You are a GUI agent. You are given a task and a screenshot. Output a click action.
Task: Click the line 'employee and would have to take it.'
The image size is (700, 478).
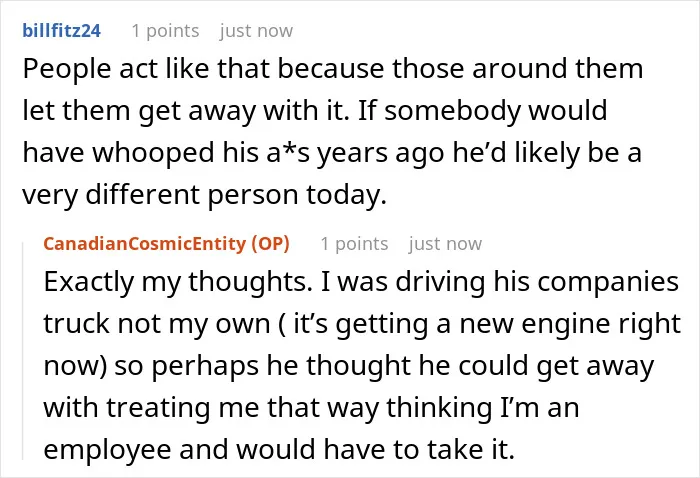[279, 449]
